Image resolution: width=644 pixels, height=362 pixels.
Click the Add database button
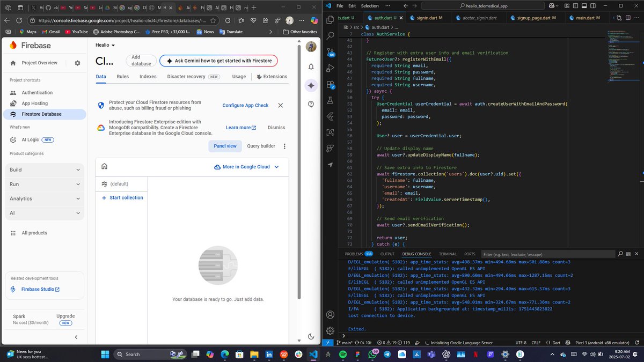click(142, 60)
